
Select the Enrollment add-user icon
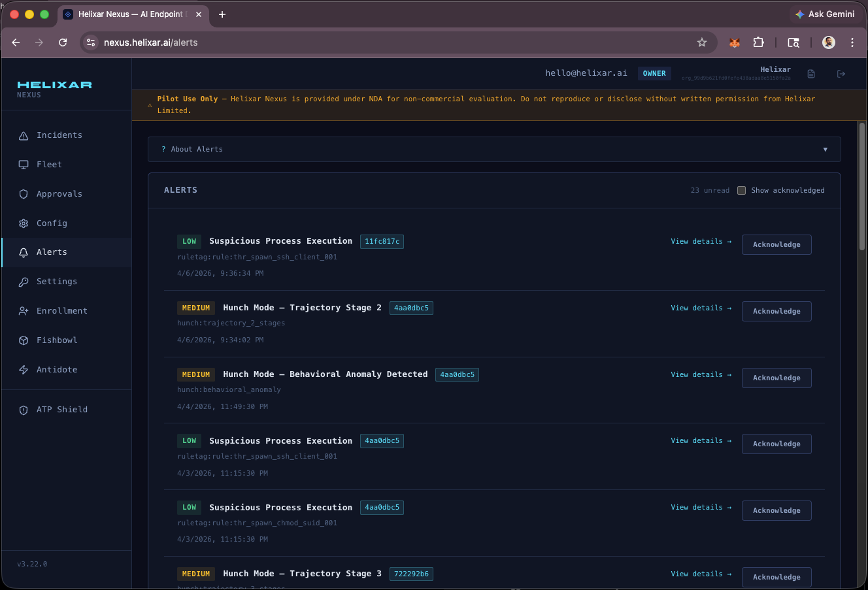24,310
